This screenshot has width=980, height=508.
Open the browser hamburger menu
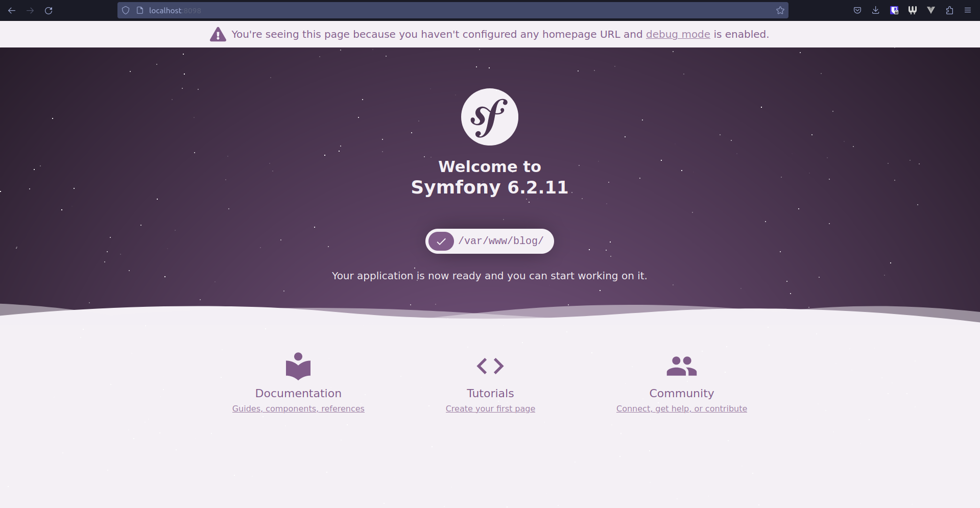968,10
